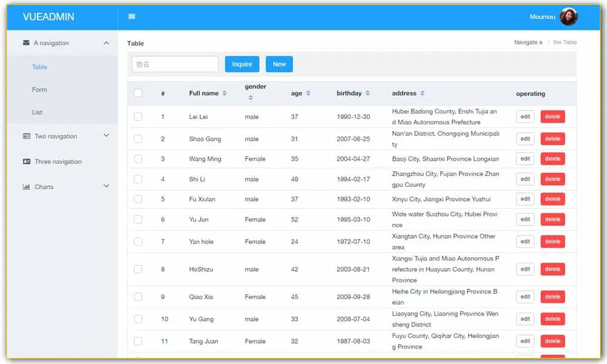The width and height of the screenshot is (607, 364).
Task: Open the List page in sidebar
Action: point(38,112)
